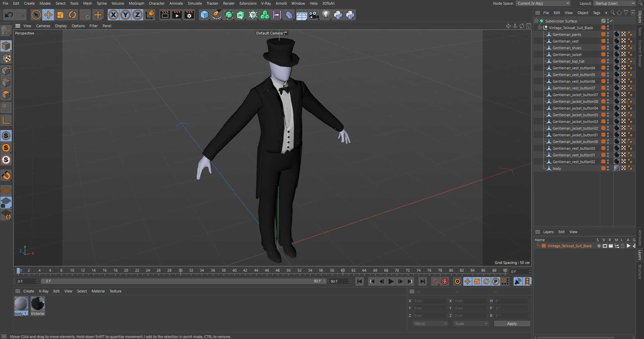The height and width of the screenshot is (339, 644).
Task: Click frame 30 on the timeline ruler
Action: click(180, 271)
